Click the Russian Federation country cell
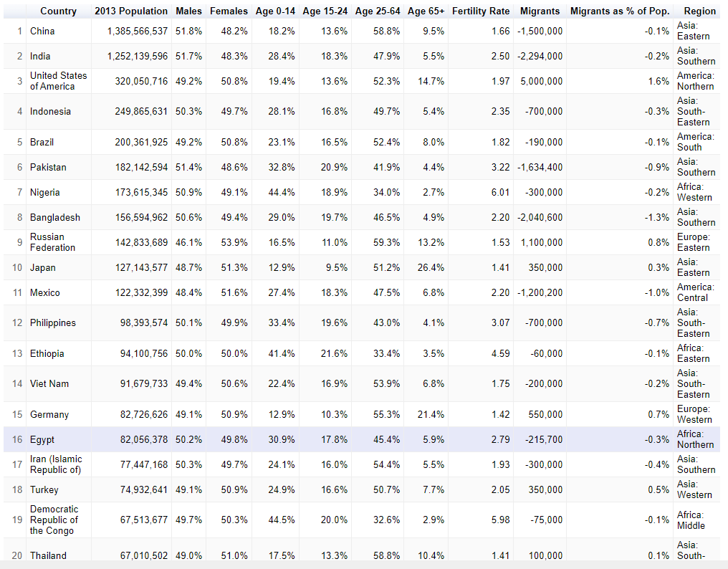Image resolution: width=728 pixels, height=569 pixels. click(52, 242)
